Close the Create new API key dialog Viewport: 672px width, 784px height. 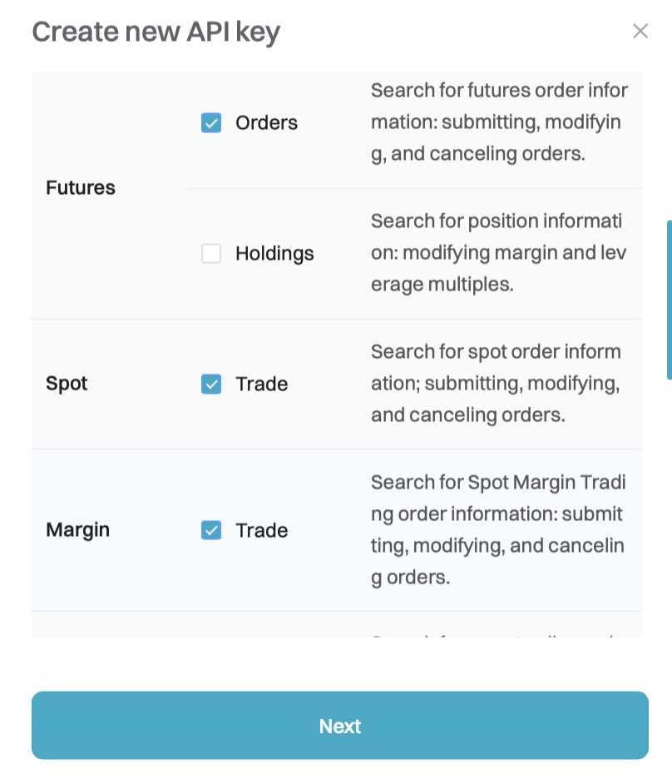click(x=640, y=32)
